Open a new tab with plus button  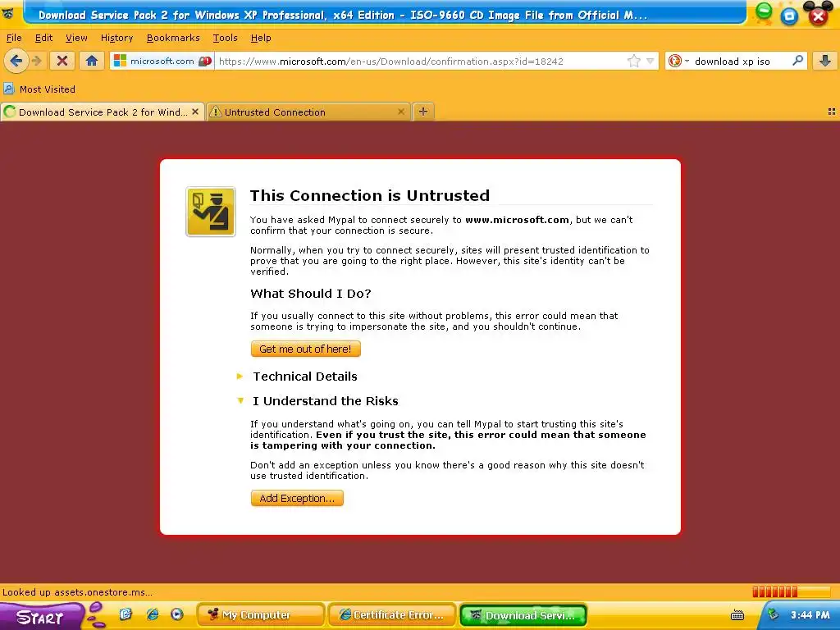pyautogui.click(x=423, y=112)
